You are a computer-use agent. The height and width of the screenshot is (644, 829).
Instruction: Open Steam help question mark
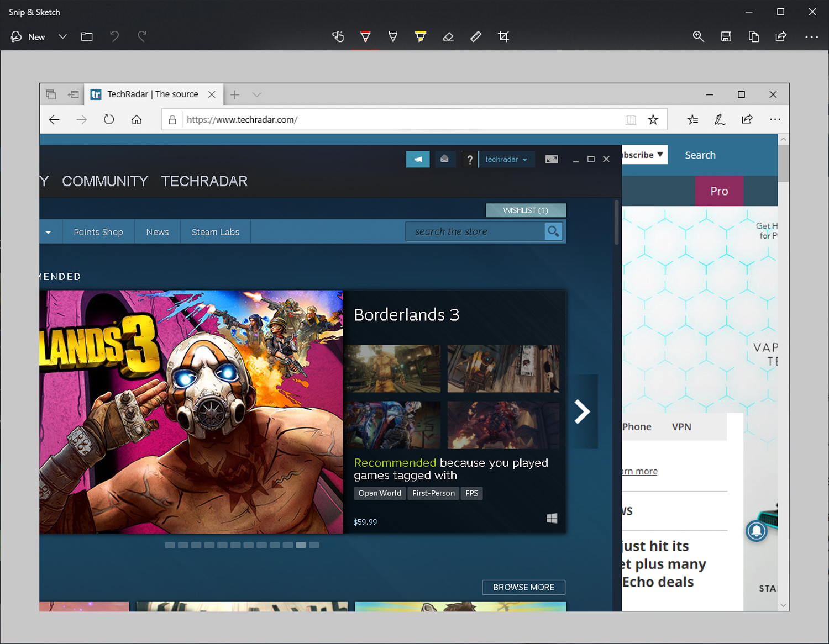click(x=470, y=160)
